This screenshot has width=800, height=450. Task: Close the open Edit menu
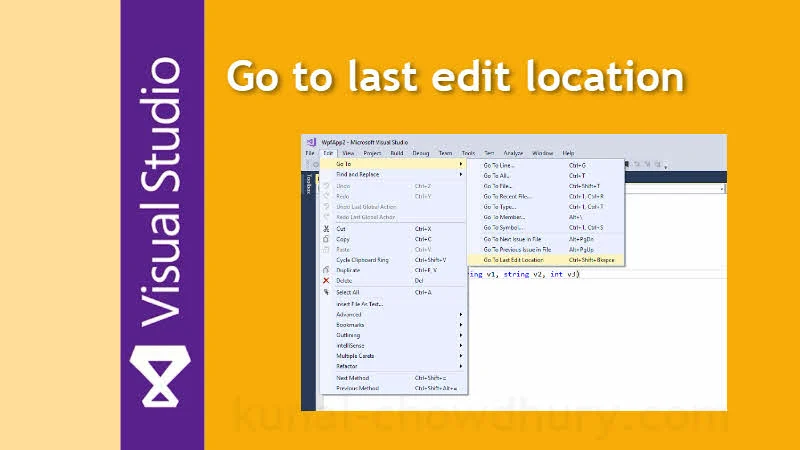click(328, 153)
